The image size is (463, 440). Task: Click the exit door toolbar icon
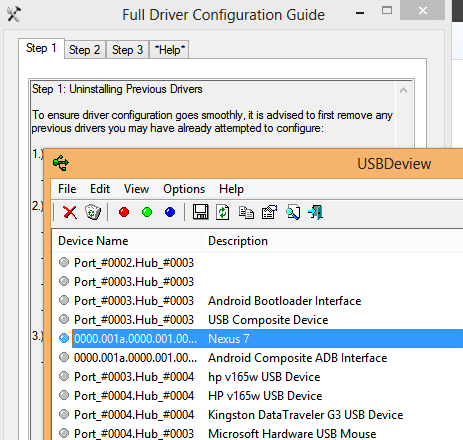coord(316,212)
